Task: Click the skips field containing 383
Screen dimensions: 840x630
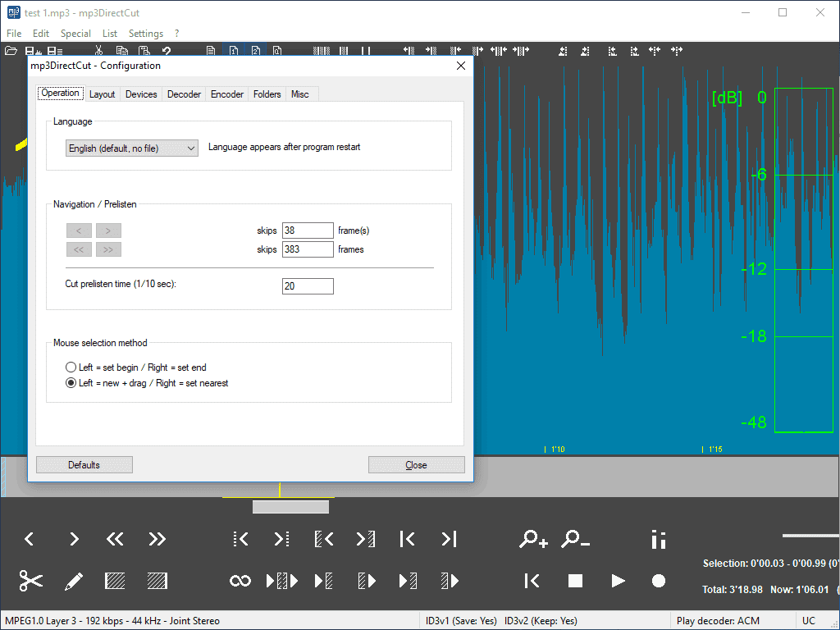Action: pos(308,249)
